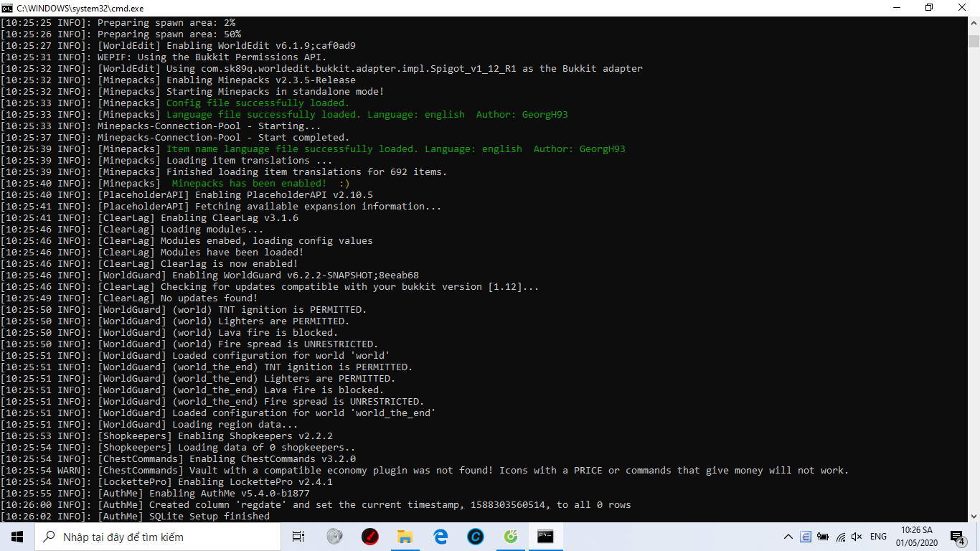Click 'Enabling ChestCommands v3.2.0' log line

[178, 459]
